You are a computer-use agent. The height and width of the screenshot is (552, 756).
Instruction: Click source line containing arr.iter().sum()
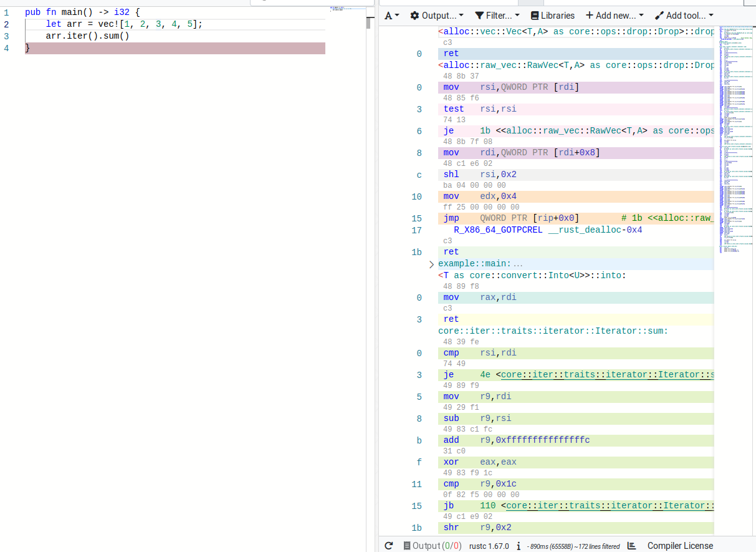(87, 36)
